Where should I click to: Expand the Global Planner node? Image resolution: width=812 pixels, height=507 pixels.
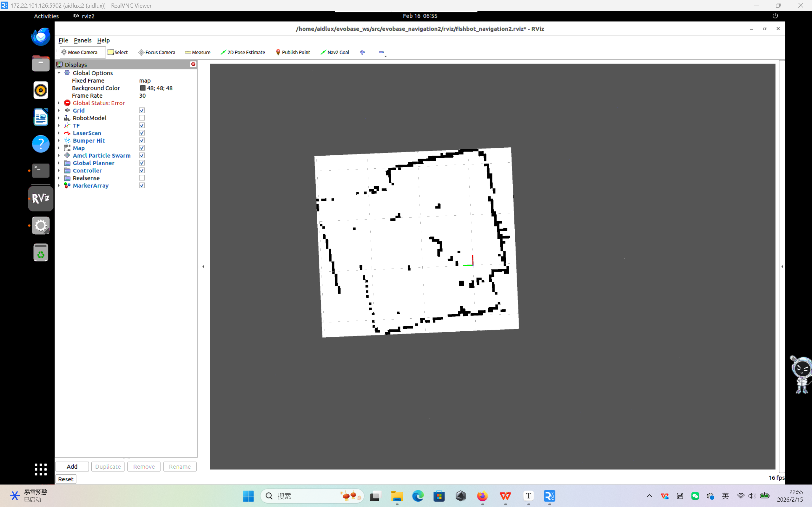click(x=59, y=163)
